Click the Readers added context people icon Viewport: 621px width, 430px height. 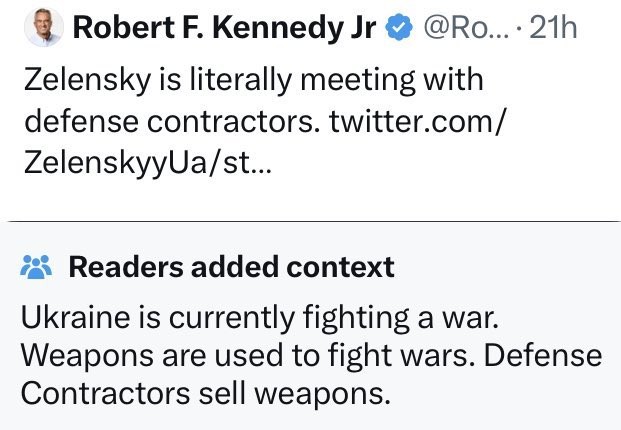37,267
